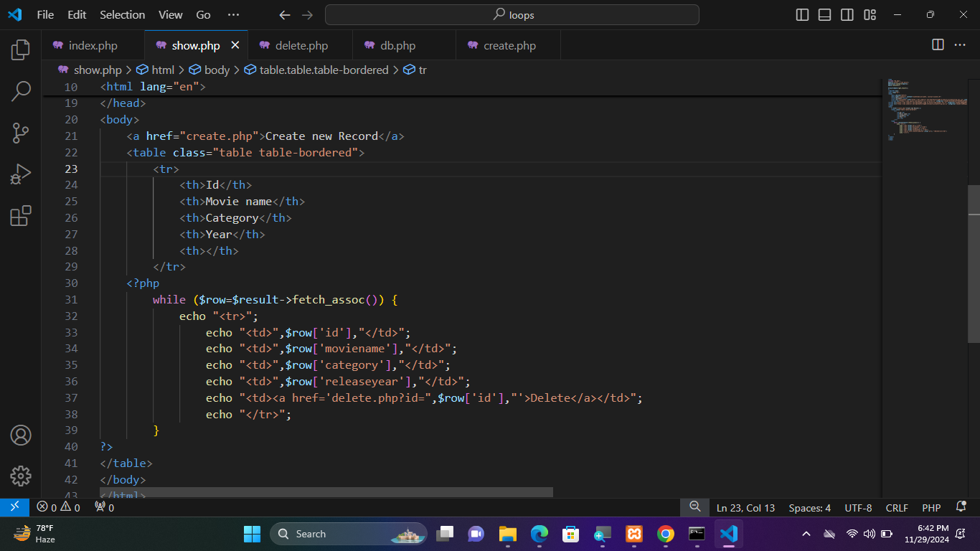The height and width of the screenshot is (551, 980).
Task: Open the Explorer view in activity bar
Action: tap(21, 50)
